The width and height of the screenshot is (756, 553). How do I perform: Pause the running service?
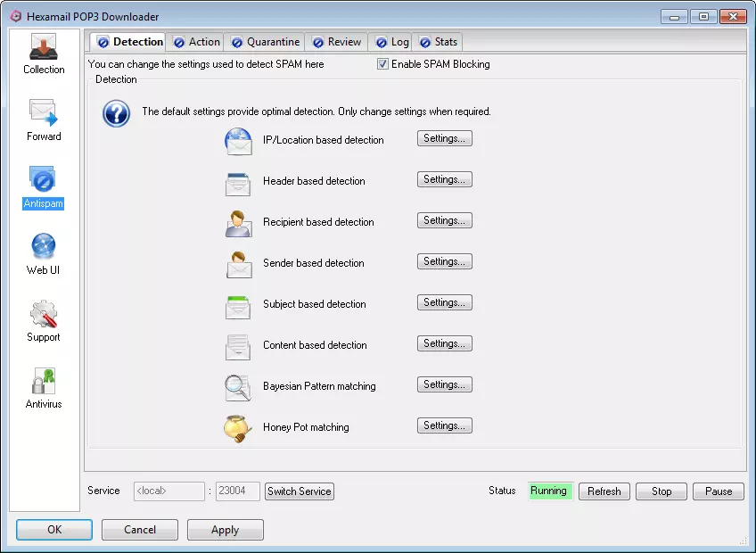(719, 491)
